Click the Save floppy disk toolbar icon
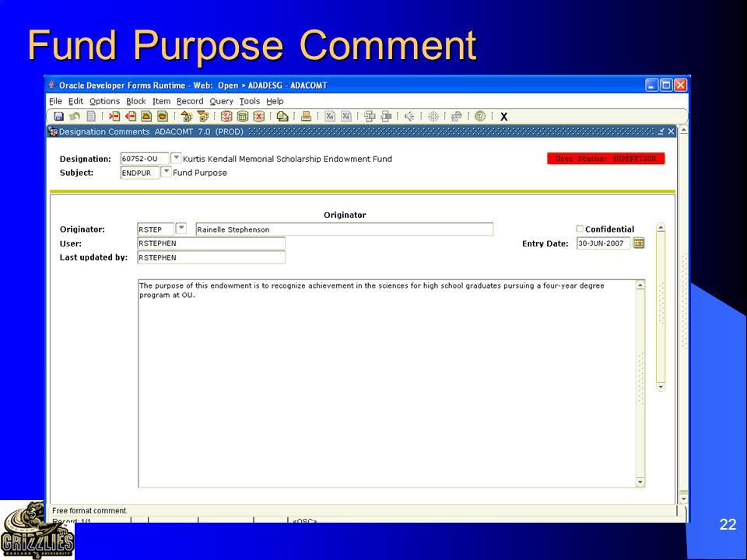 coord(58,116)
